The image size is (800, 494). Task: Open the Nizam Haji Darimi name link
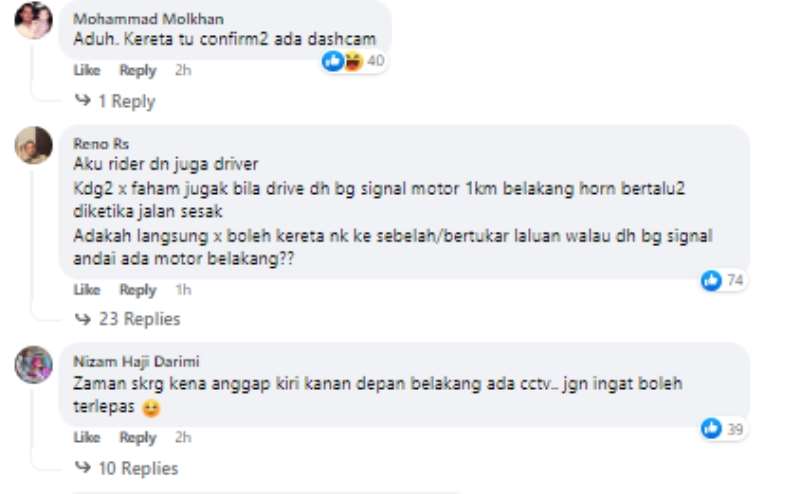point(136,361)
